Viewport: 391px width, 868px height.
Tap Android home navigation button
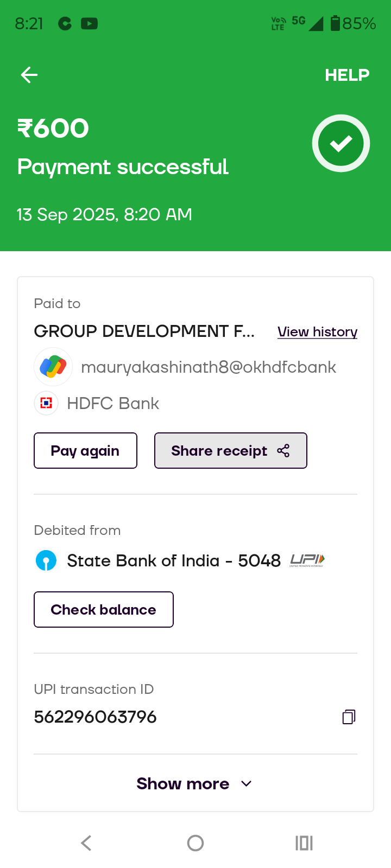(x=195, y=843)
